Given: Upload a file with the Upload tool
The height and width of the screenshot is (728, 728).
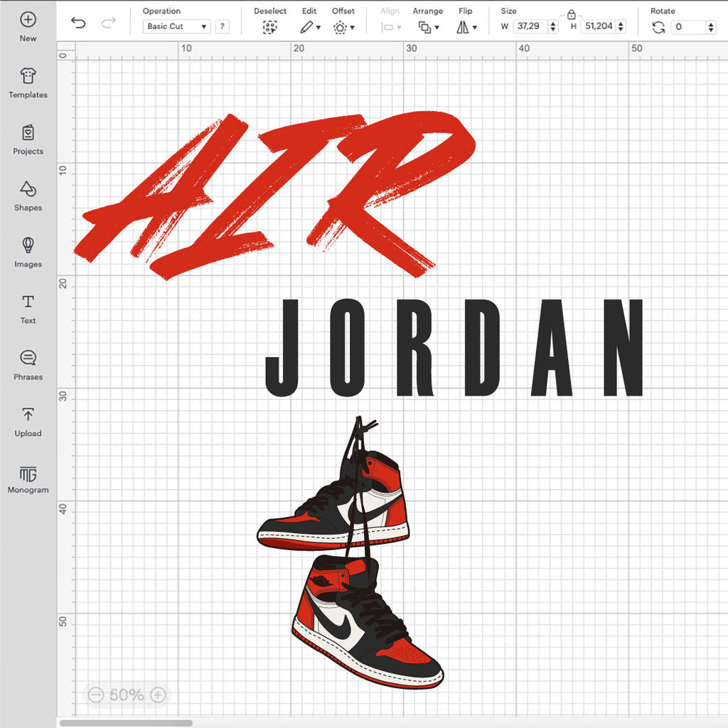Looking at the screenshot, I should pos(28,422).
